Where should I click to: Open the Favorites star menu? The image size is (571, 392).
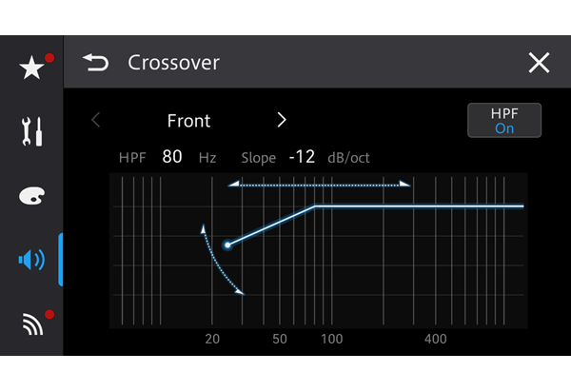31,68
